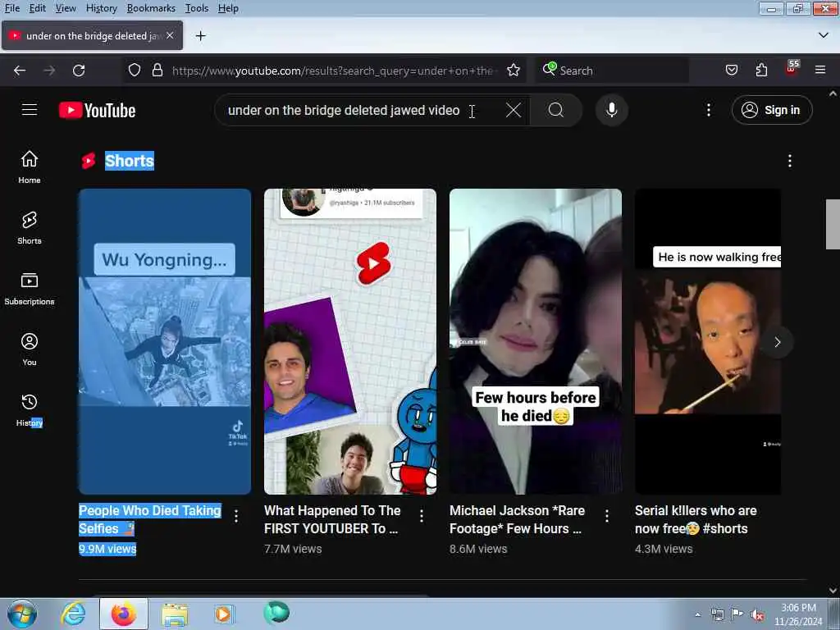Open extension icon with 55 badge
The height and width of the screenshot is (630, 840).
(x=792, y=69)
